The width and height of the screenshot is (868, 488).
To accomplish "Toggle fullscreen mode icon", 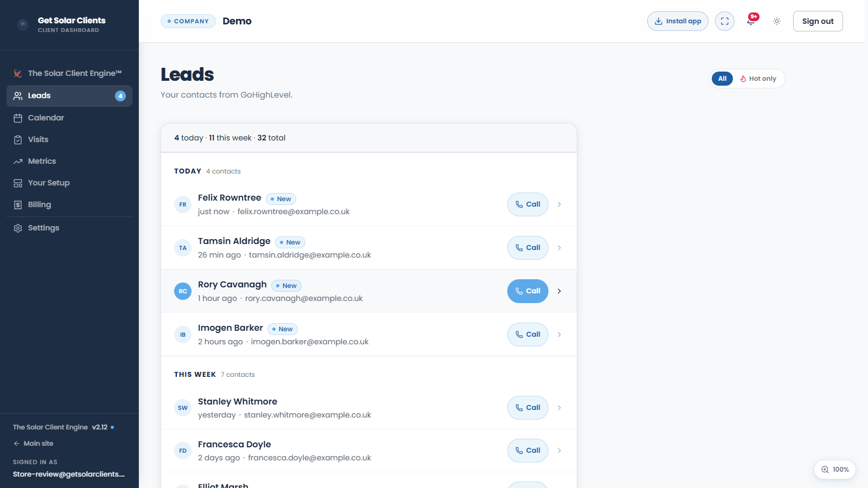I will click(x=725, y=21).
